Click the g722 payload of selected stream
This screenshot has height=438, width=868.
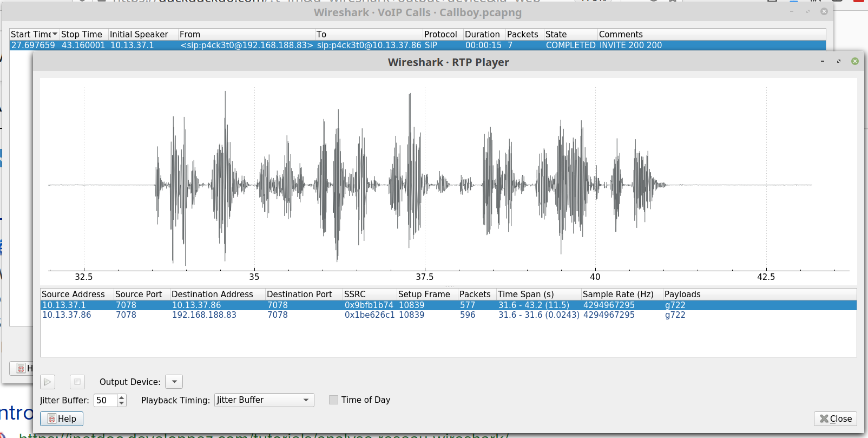tap(675, 305)
